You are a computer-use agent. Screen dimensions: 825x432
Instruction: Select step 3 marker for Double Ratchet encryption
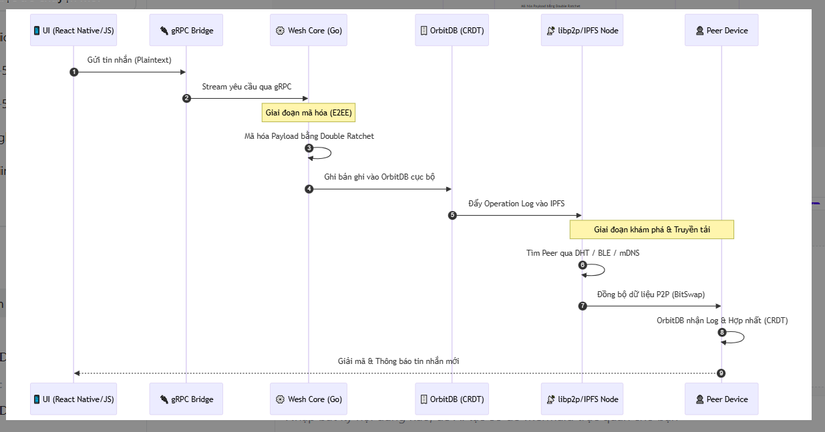click(309, 148)
